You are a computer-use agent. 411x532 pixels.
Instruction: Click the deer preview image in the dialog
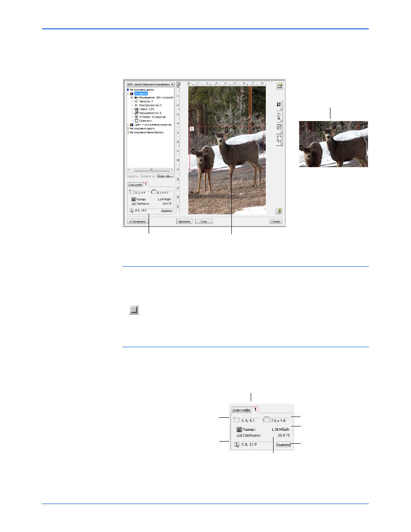point(227,150)
